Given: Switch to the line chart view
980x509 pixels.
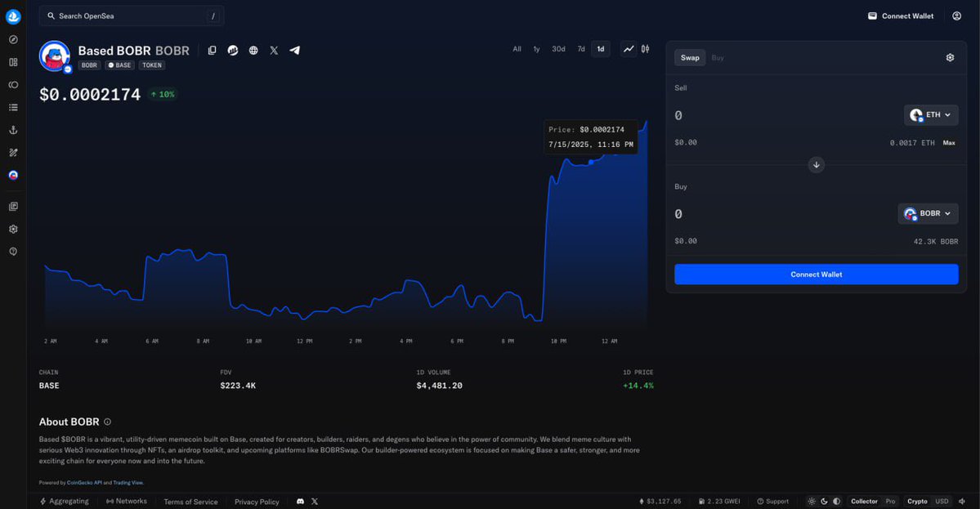Looking at the screenshot, I should tap(629, 49).
